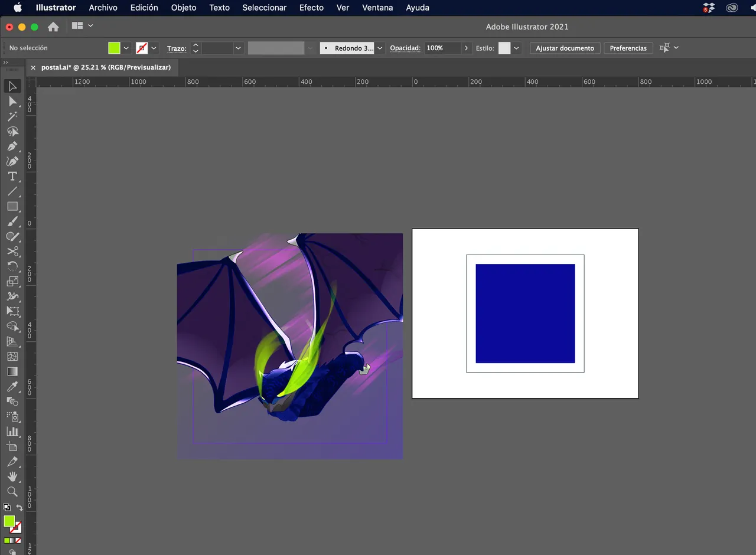
Task: Open the Estilo graphic style dropdown
Action: pyautogui.click(x=517, y=48)
